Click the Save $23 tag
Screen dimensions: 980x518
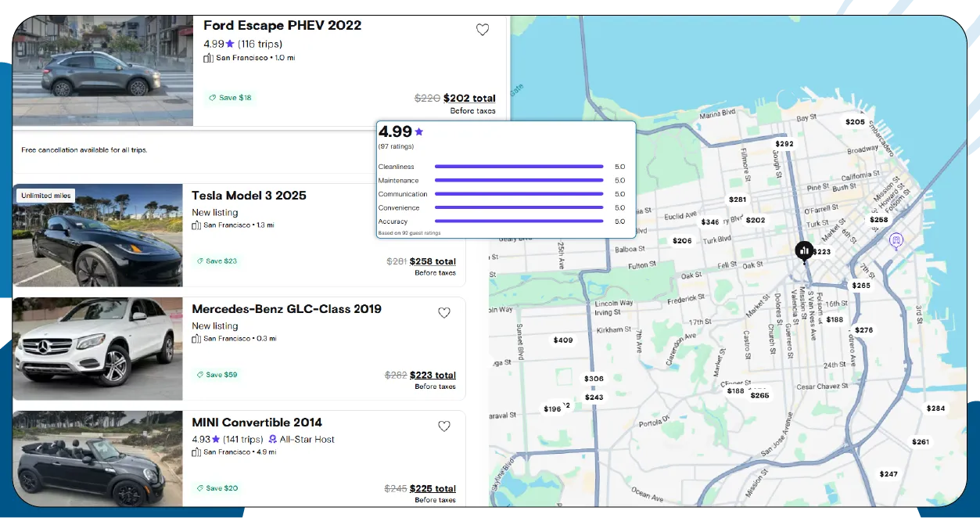click(x=217, y=261)
